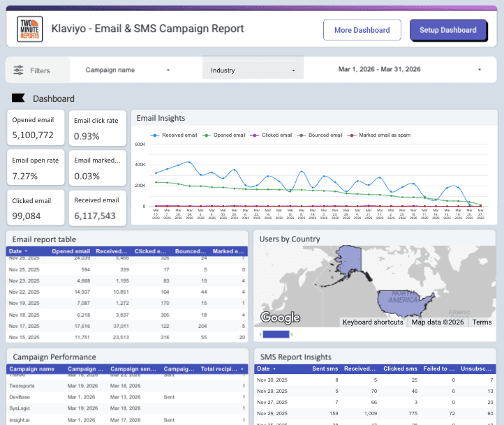Image resolution: width=504 pixels, height=425 pixels.
Task: Toggle Marked email as spam legend marker
Action: pos(352,135)
